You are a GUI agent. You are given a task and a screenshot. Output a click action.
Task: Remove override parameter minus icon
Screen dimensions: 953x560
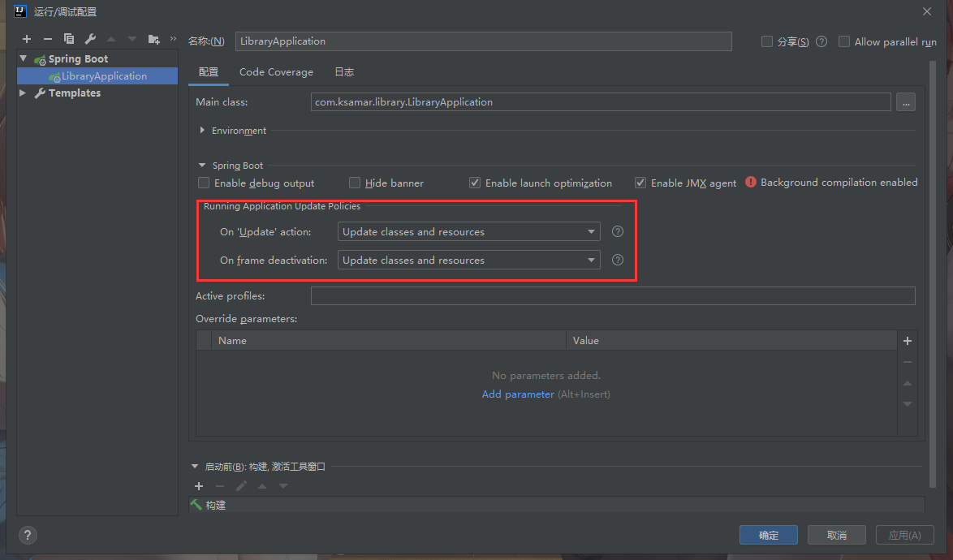[908, 362]
